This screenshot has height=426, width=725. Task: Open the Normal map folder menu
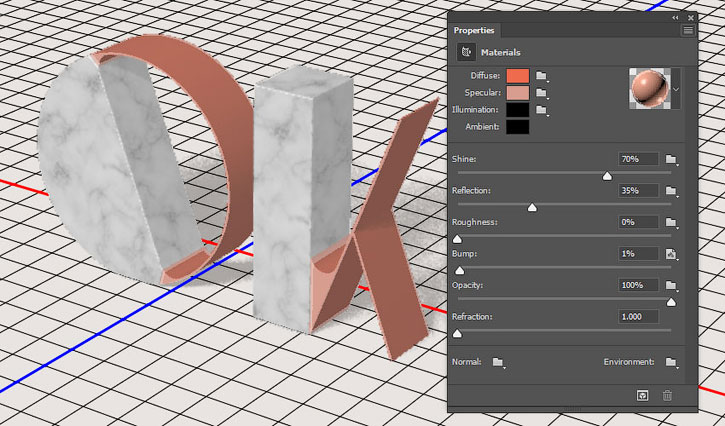[498, 362]
